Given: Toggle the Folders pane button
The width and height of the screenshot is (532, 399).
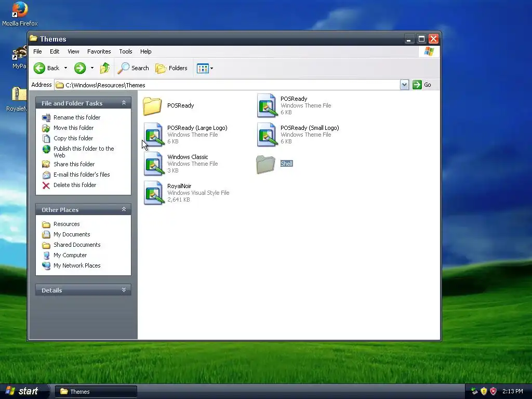Looking at the screenshot, I should (171, 68).
